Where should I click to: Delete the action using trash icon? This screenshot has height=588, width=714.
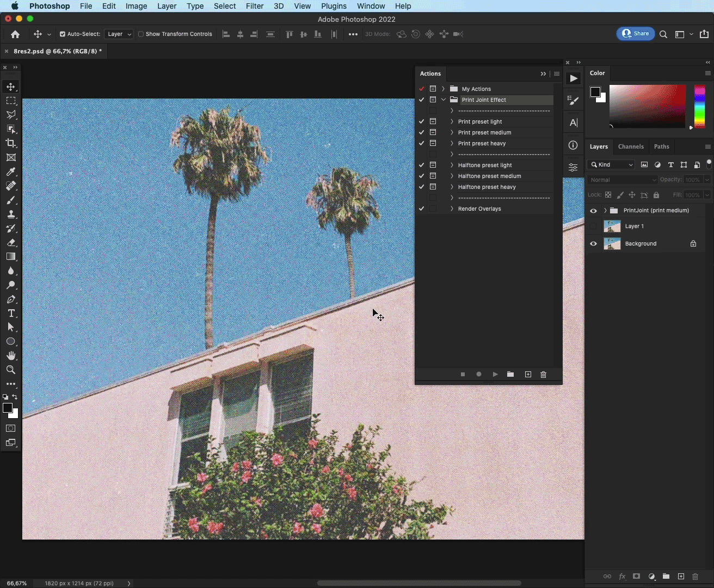pos(543,375)
